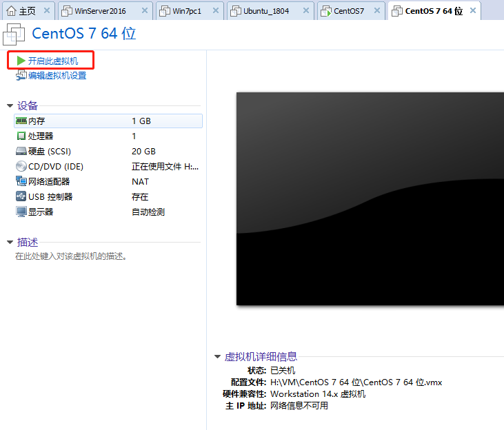Click the 内存 device label

click(x=37, y=121)
